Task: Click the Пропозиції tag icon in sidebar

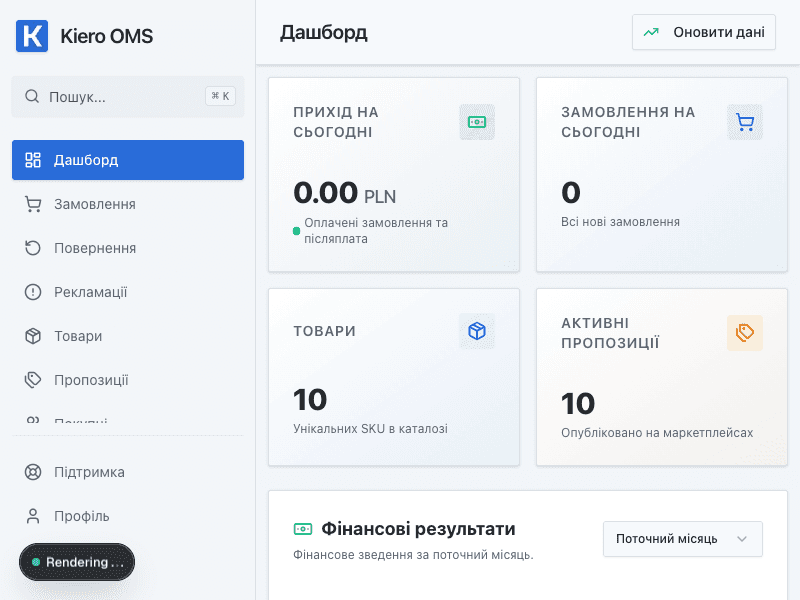Action: point(33,380)
